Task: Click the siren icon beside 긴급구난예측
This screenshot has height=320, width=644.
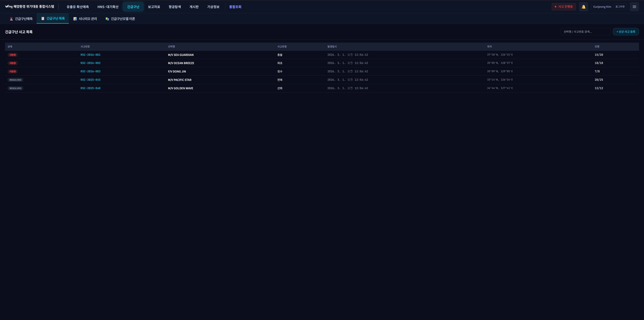Action: [11, 19]
